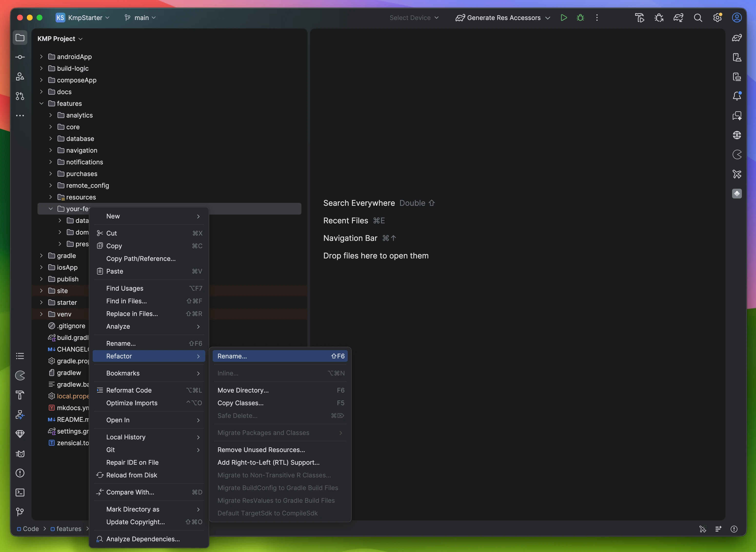Open the TODO list icon in sidebar
Viewport: 756px width, 552px height.
tap(20, 356)
